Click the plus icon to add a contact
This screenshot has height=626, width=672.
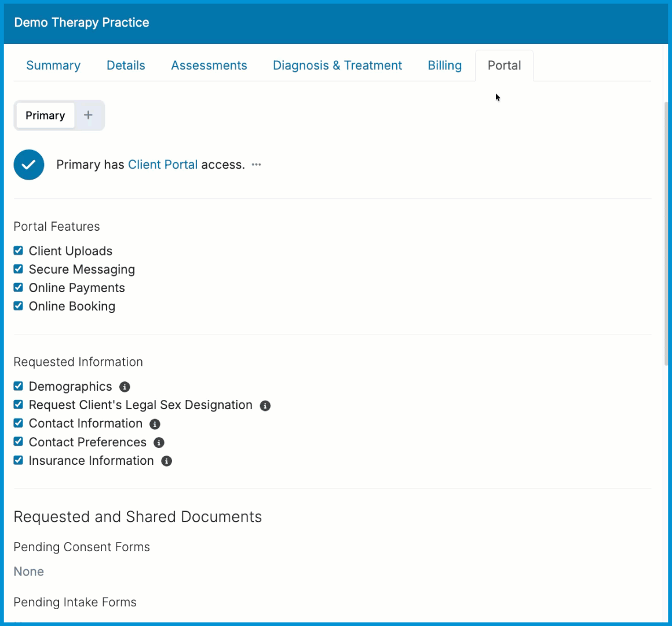click(88, 115)
